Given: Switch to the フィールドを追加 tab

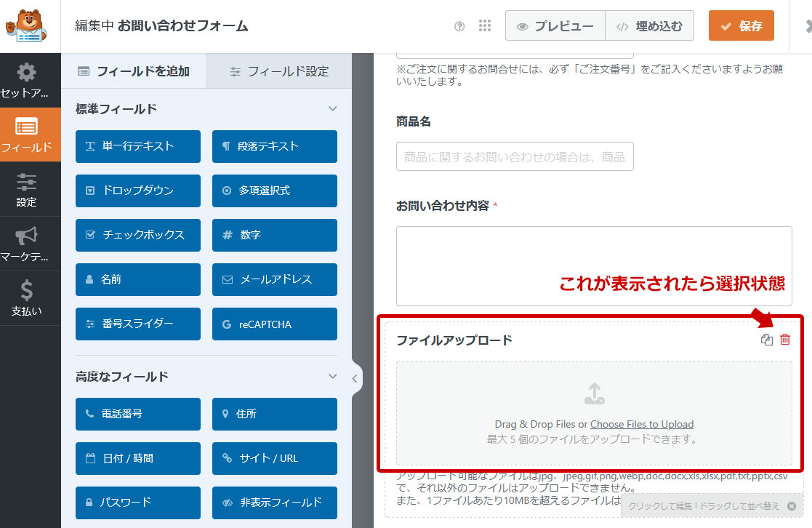Looking at the screenshot, I should [x=134, y=71].
